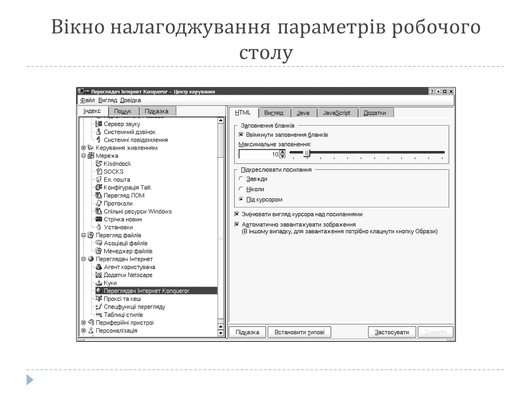Click the Застосувати button

(392, 332)
